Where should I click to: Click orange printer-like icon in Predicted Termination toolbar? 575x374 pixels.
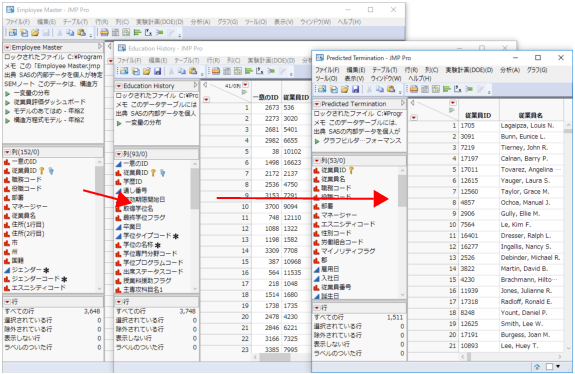[x=414, y=89]
